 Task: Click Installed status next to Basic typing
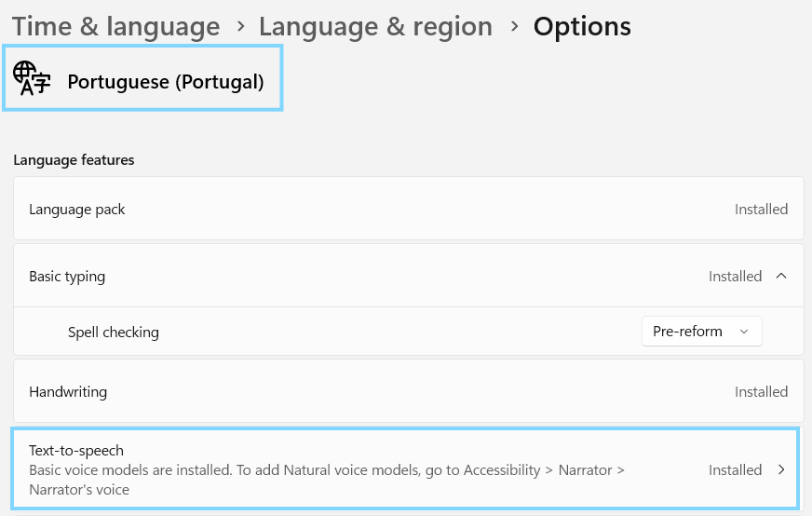pos(735,276)
